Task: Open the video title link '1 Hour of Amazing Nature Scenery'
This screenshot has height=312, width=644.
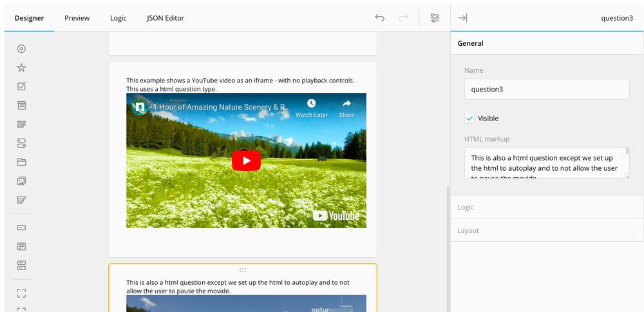Action: click(222, 107)
